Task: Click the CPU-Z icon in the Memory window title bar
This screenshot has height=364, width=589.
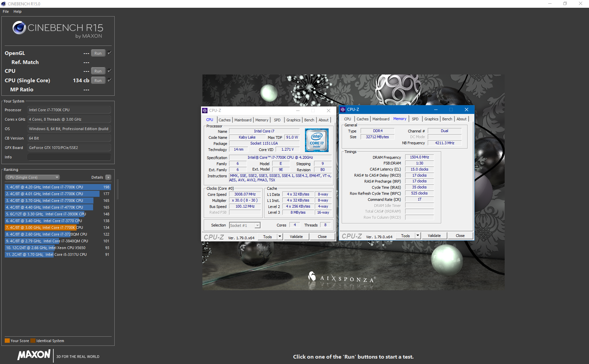Action: point(343,110)
